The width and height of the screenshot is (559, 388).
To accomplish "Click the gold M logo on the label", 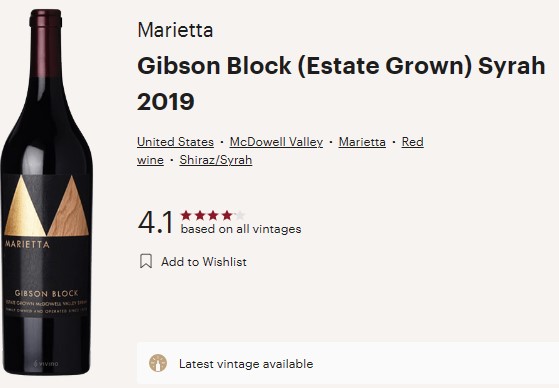I will coord(46,206).
